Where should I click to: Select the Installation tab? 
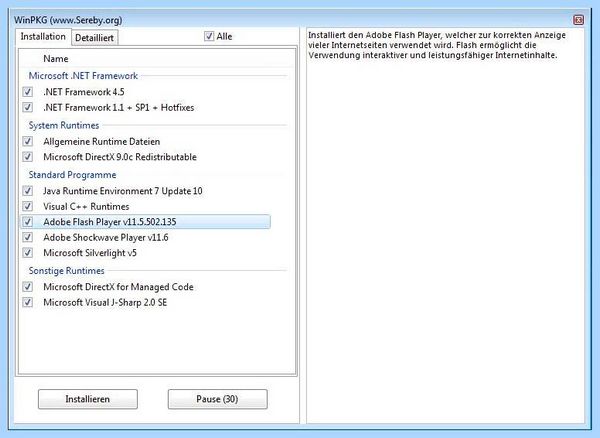point(43,37)
